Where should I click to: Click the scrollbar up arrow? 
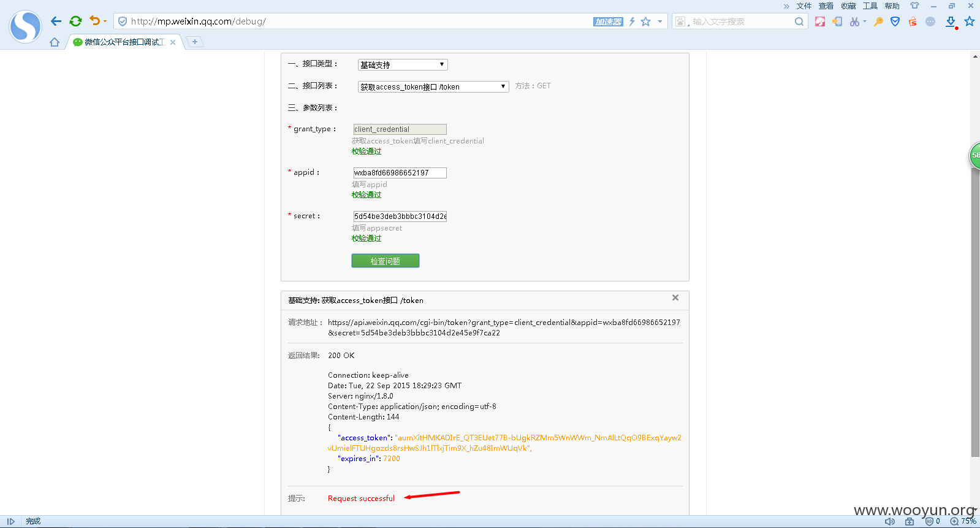[975, 56]
